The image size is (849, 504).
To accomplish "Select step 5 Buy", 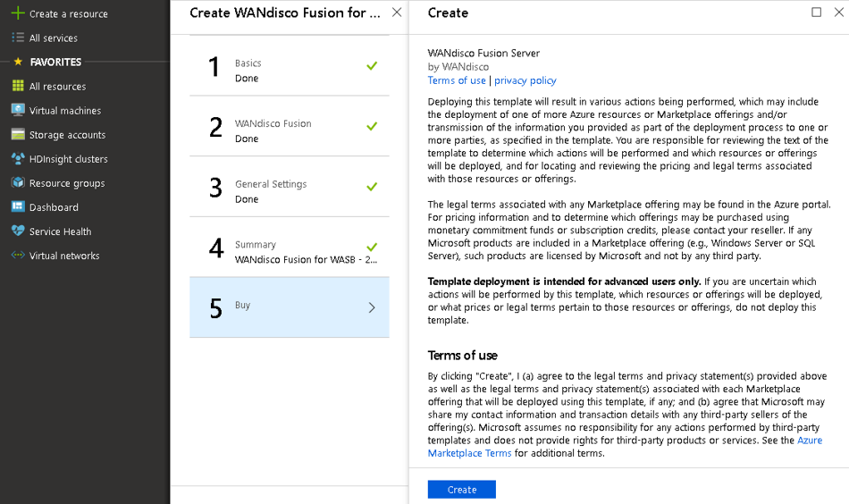I will coord(290,307).
